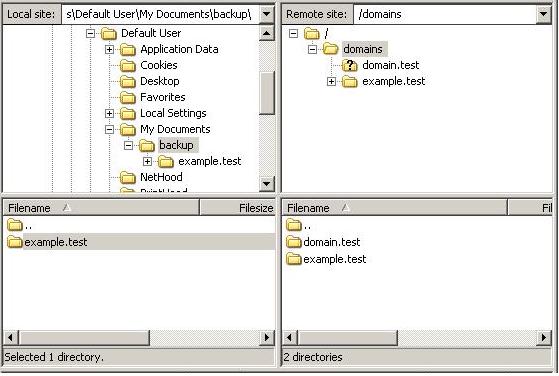Click '2 directories' status text
The width and height of the screenshot is (559, 376).
tap(313, 357)
